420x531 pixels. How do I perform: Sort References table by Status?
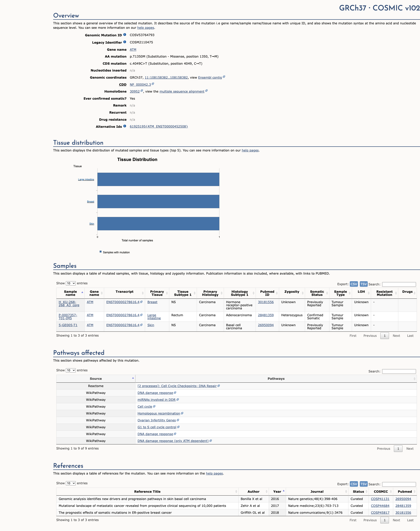click(358, 491)
